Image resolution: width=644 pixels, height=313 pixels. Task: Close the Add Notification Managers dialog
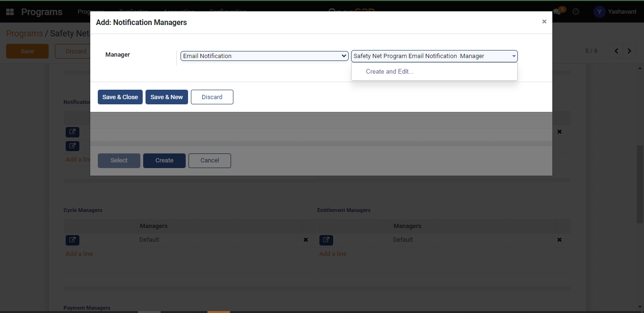pos(544,22)
